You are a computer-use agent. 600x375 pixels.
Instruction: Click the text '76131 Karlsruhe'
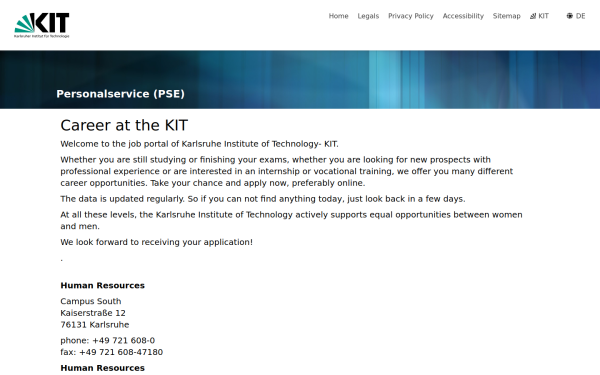(95, 324)
